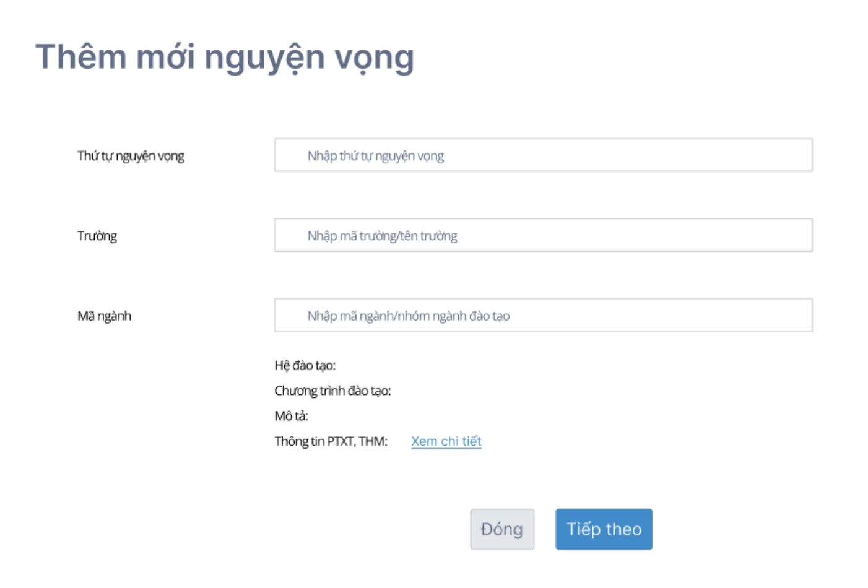
Task: Open 'Xem chi tiết' link
Action: (x=446, y=441)
